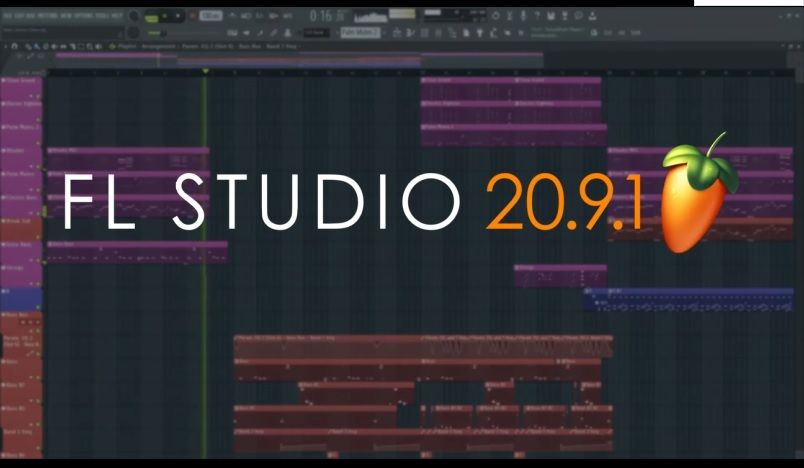Click the scissors audio editor icon
The height and width of the screenshot is (468, 804).
pos(510,16)
